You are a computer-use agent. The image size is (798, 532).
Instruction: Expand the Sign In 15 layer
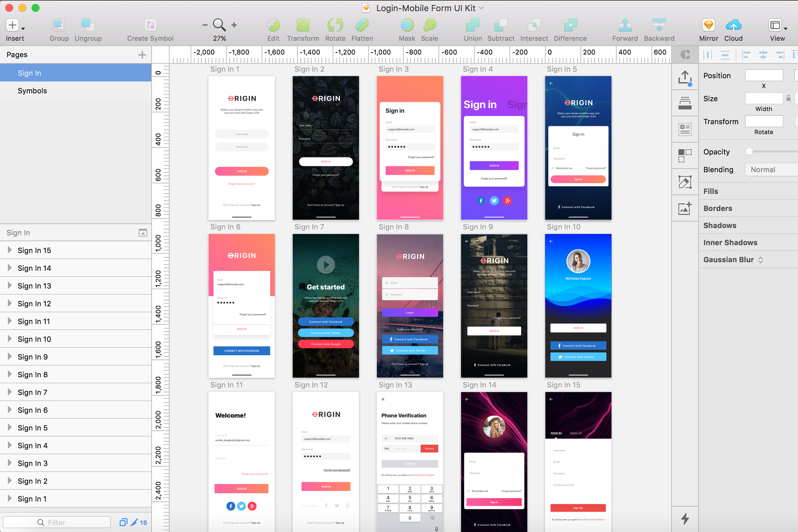10,250
